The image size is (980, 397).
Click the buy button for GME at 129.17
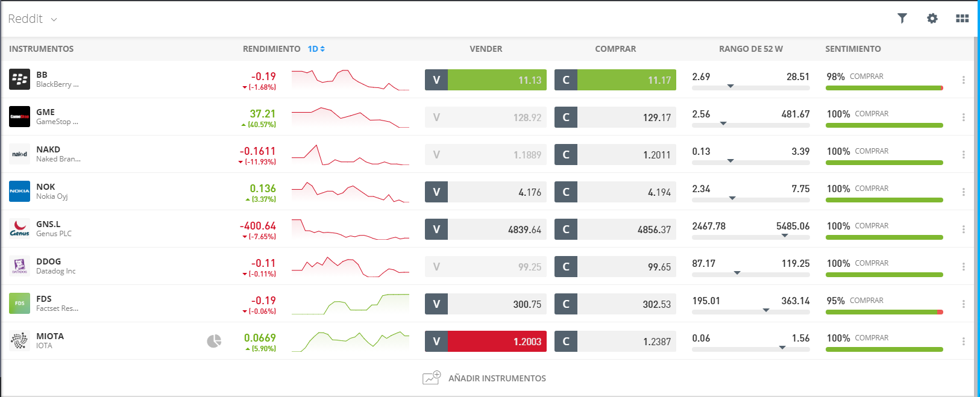pyautogui.click(x=615, y=117)
